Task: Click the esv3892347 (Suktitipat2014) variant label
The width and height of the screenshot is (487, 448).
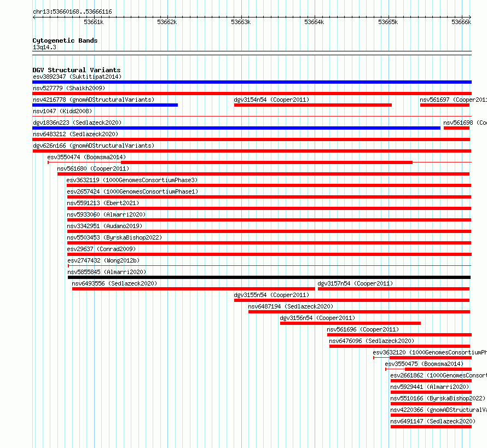Action: tap(77, 77)
